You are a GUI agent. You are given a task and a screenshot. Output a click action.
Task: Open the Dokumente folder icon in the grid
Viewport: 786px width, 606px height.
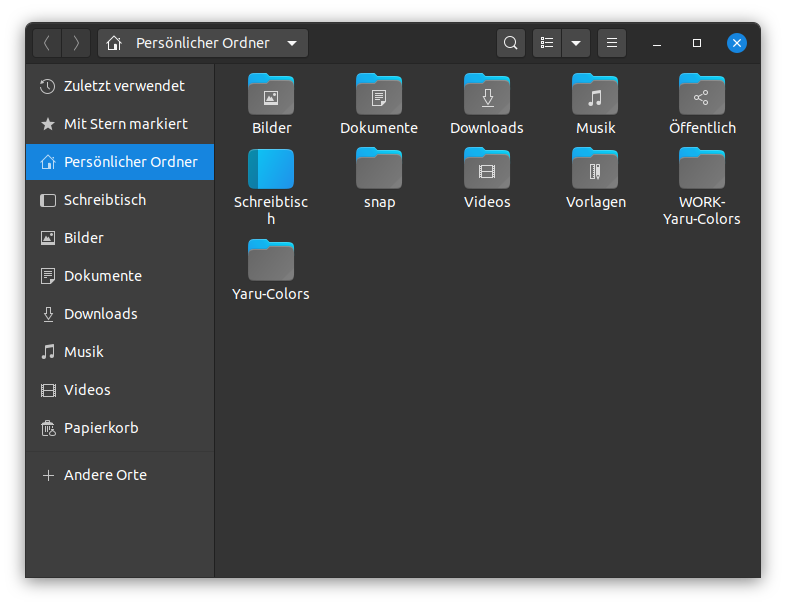378,94
